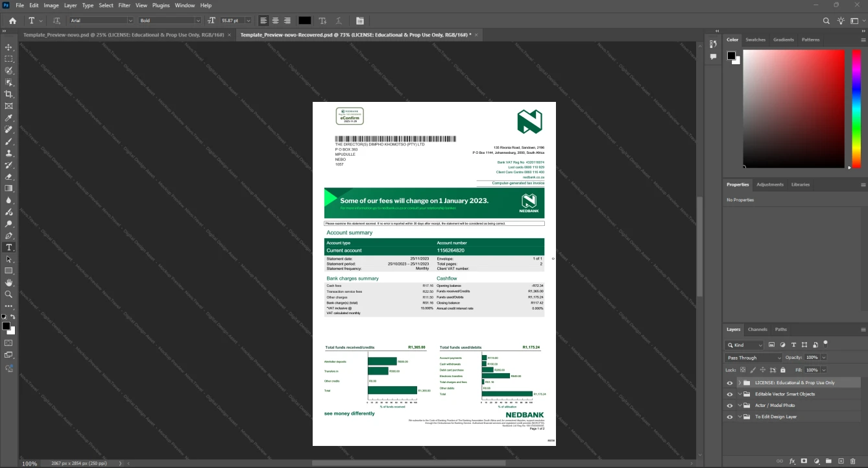Hide the Actor / Model Photo group

click(x=730, y=406)
